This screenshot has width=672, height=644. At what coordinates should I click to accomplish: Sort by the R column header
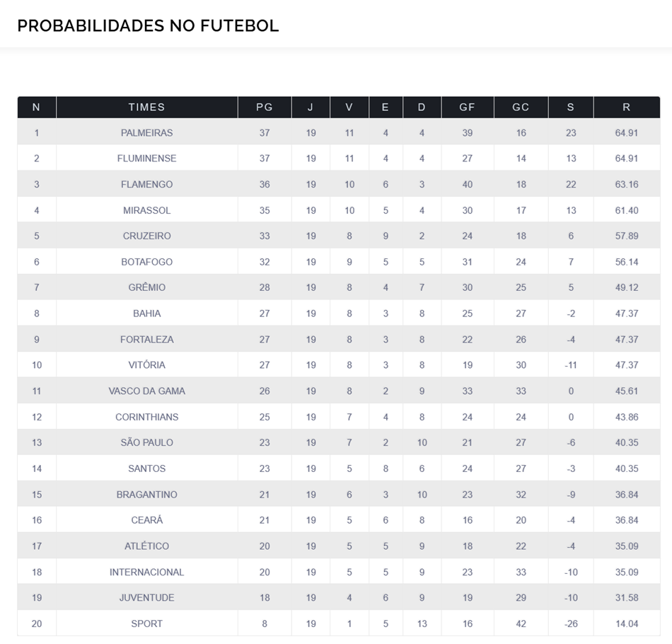pyautogui.click(x=626, y=107)
